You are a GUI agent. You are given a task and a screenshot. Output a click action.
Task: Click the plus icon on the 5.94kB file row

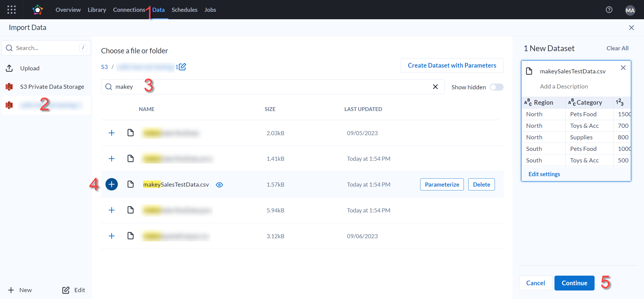111,210
